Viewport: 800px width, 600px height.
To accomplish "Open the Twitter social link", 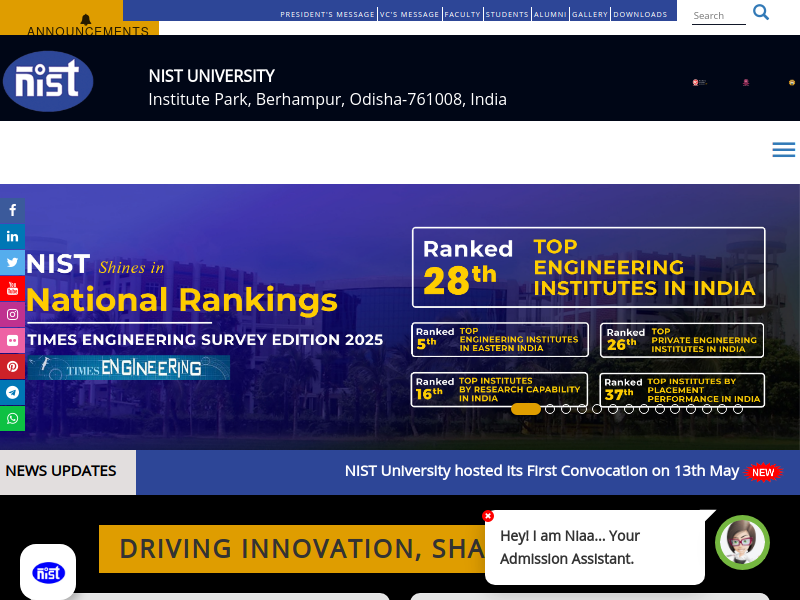I will tap(12, 262).
